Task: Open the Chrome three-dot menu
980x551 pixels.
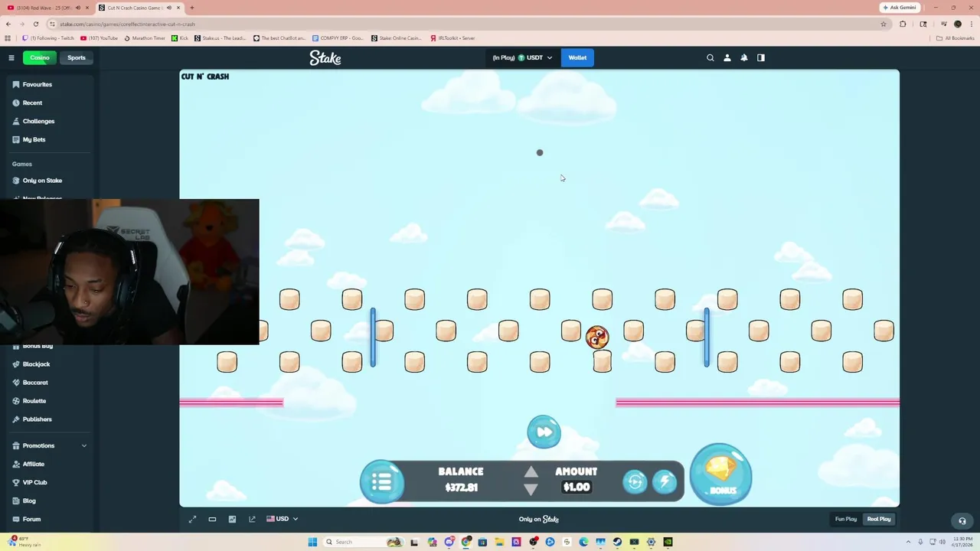Action: click(x=971, y=24)
